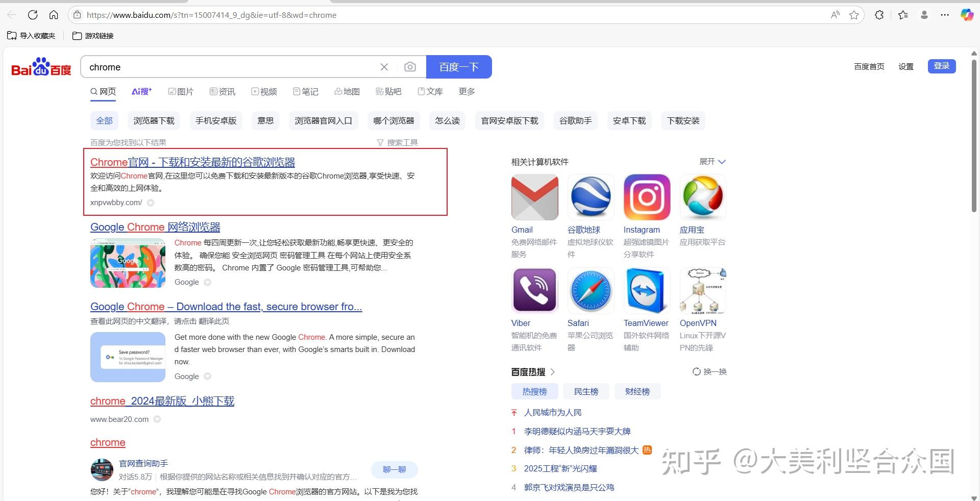The width and height of the screenshot is (980, 501).
Task: Open chrome_2024最新版_小熊下载 result
Action: (162, 401)
